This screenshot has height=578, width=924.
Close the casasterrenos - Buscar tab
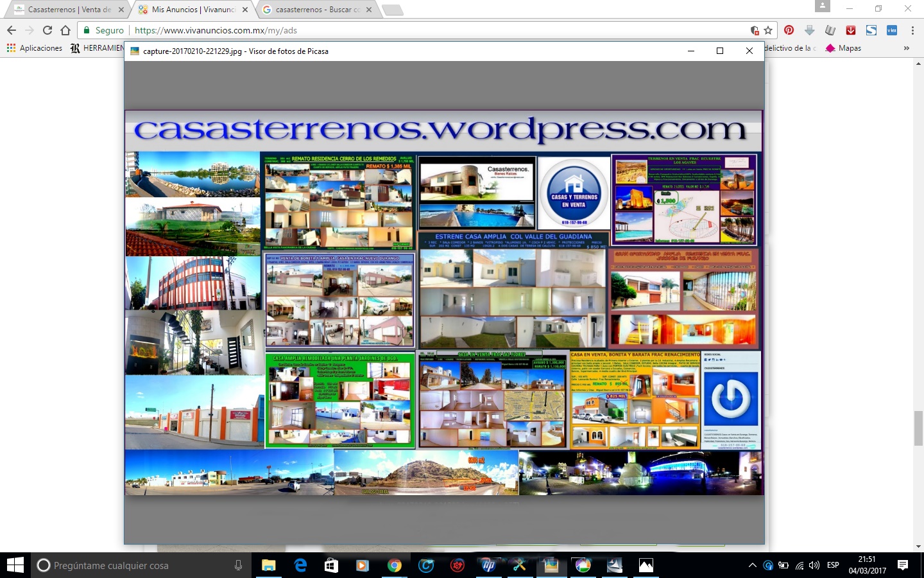coord(369,10)
